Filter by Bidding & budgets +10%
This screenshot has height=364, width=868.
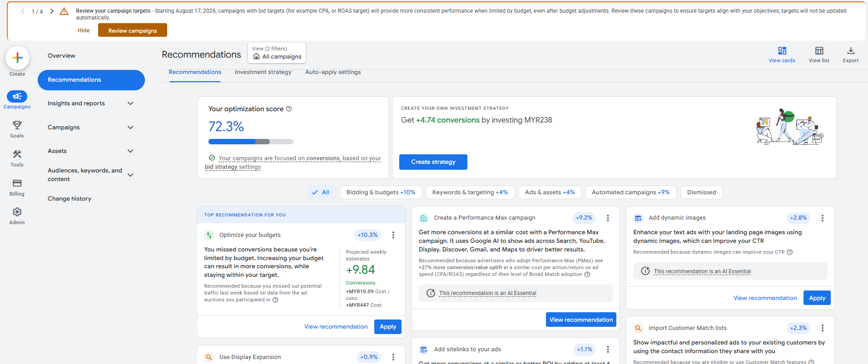pyautogui.click(x=381, y=192)
